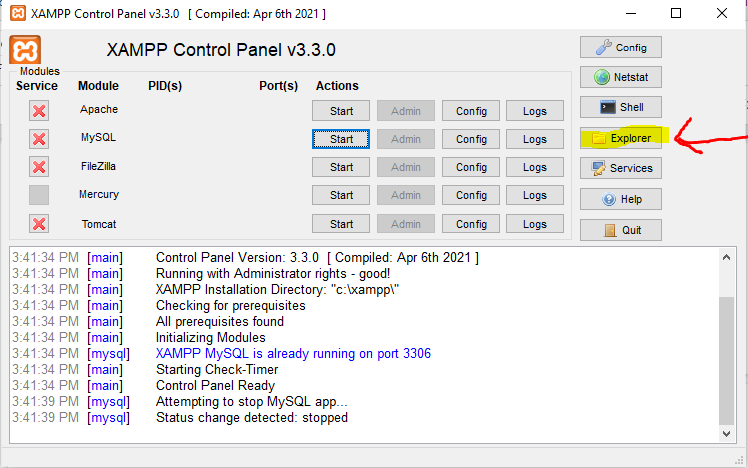Open Apache Config button
This screenshot has width=748, height=468.
pyautogui.click(x=471, y=111)
